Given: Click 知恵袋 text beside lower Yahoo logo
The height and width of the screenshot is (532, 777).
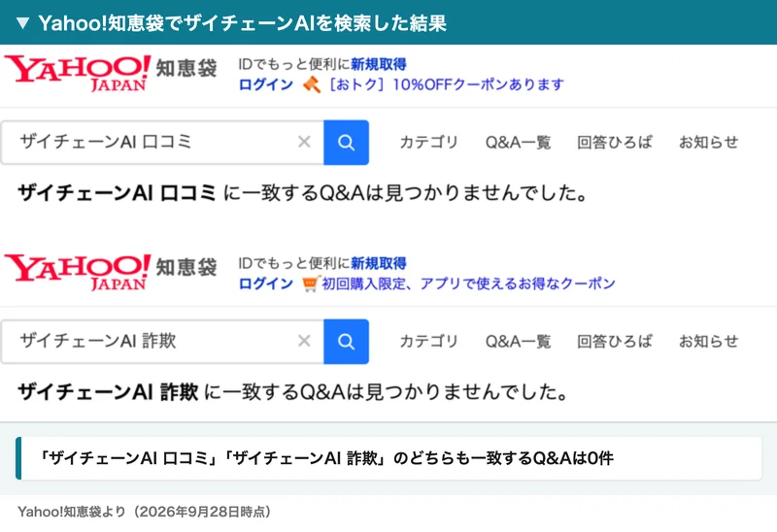Looking at the screenshot, I should 186,268.
